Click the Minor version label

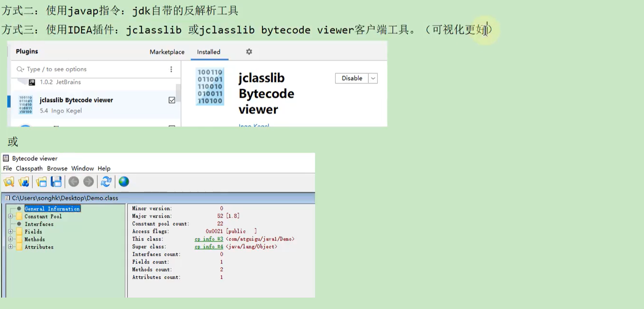[x=152, y=208]
